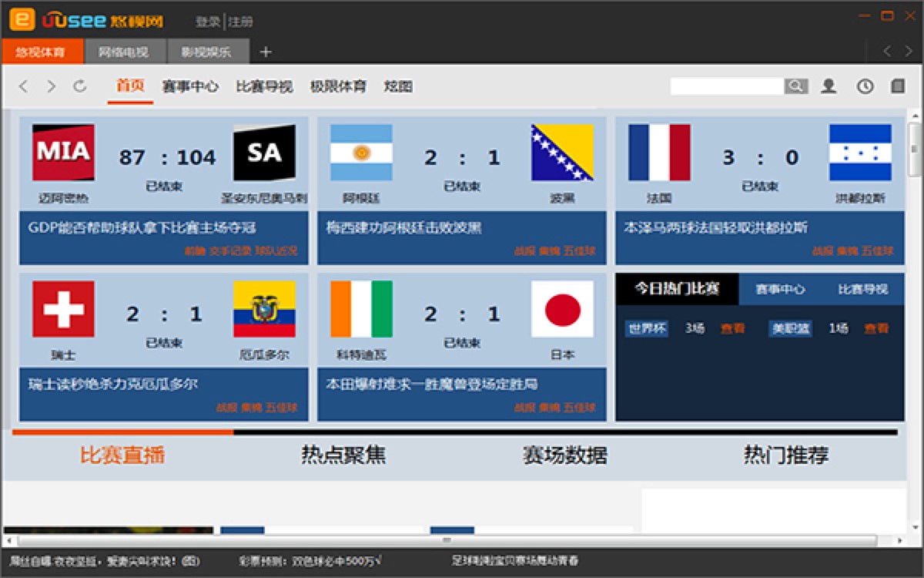Open headline 瑞士读秒绝杀力克厄瓜多尔
The image size is (924, 578).
pos(115,384)
